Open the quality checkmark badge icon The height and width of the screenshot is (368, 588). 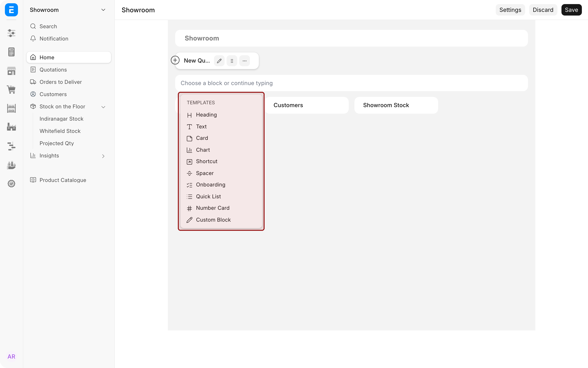[x=11, y=184]
